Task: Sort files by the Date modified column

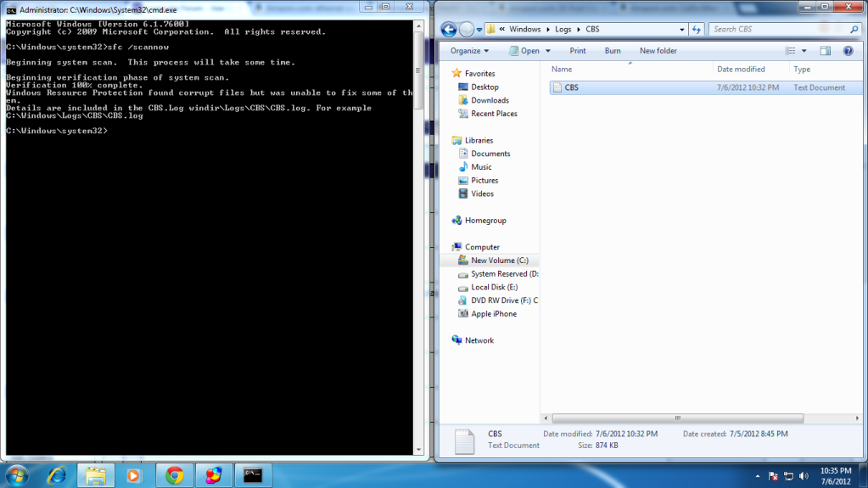Action: pos(741,70)
